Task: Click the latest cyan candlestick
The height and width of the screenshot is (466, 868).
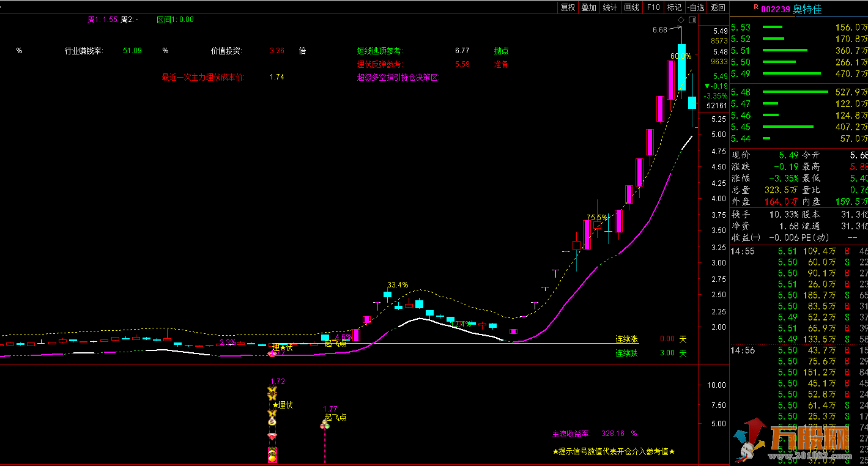Action: [692, 102]
